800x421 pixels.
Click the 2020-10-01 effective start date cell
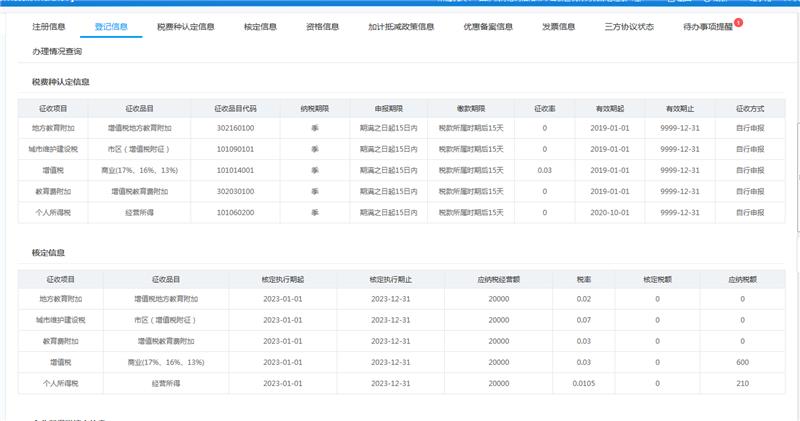coord(606,212)
